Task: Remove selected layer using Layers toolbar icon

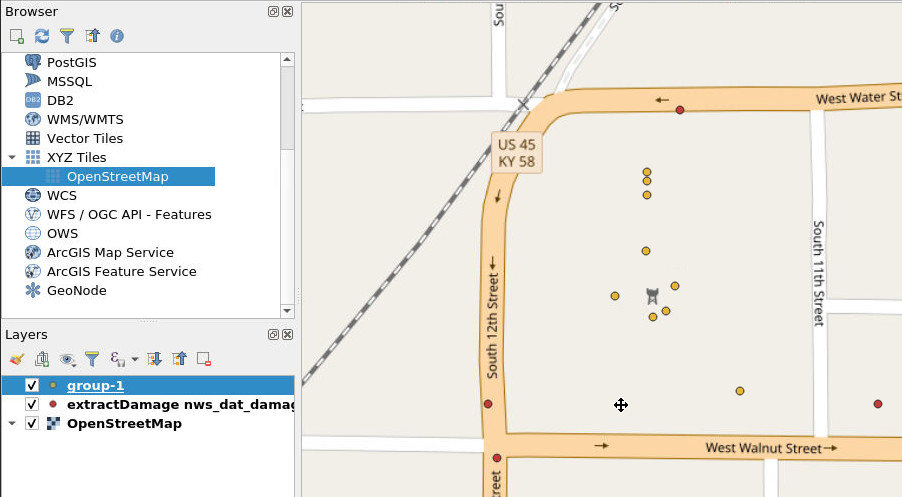Action: (204, 358)
